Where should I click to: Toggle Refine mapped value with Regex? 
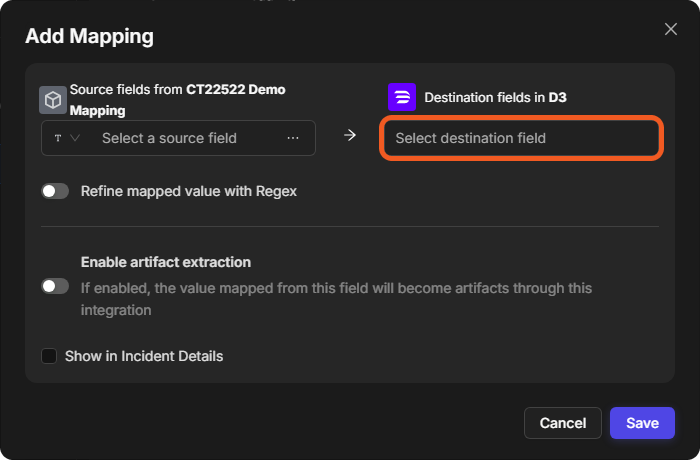click(x=55, y=191)
